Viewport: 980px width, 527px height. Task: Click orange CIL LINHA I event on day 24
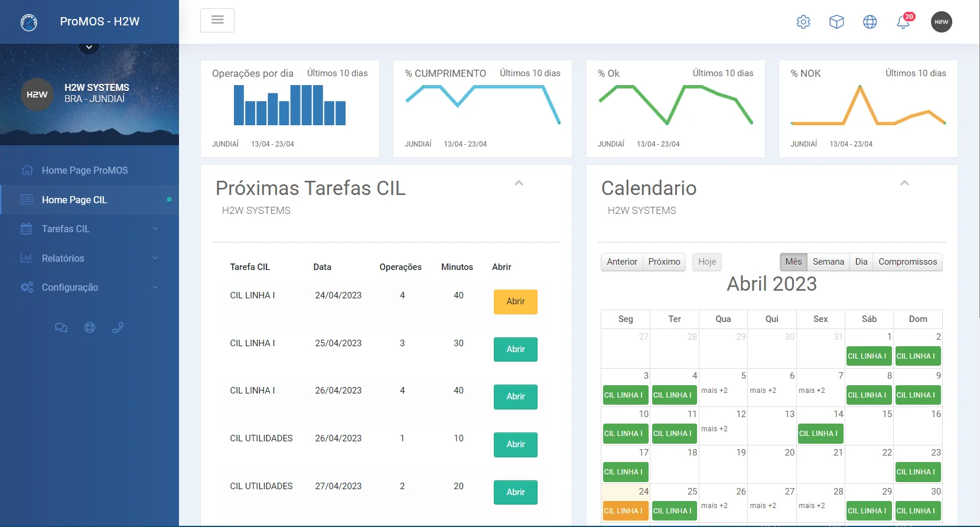626,511
